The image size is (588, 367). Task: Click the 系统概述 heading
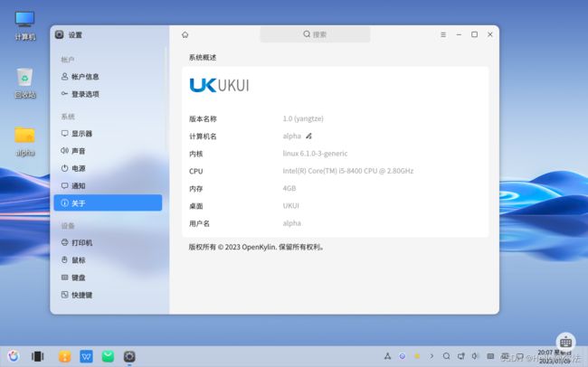click(x=203, y=57)
